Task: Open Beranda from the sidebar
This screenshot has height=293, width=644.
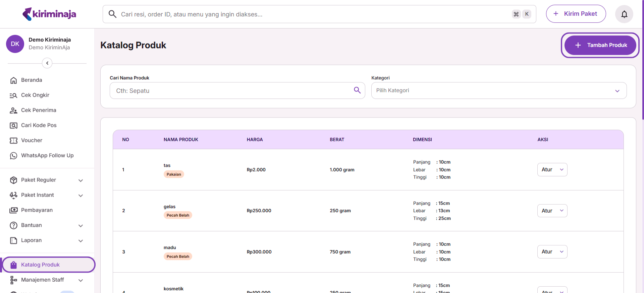Action: click(x=32, y=80)
